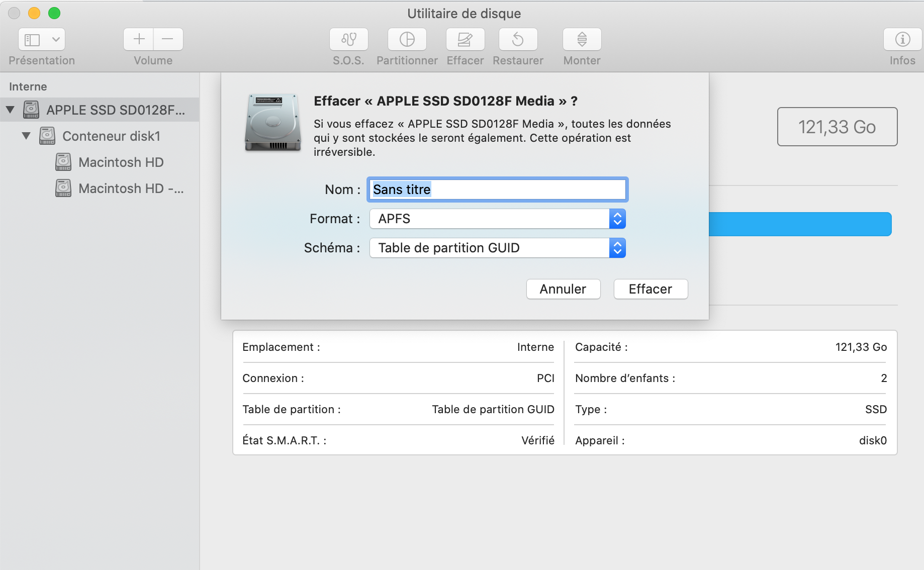Open the Partitionner tool
Screen dimensions: 924x570
(407, 39)
